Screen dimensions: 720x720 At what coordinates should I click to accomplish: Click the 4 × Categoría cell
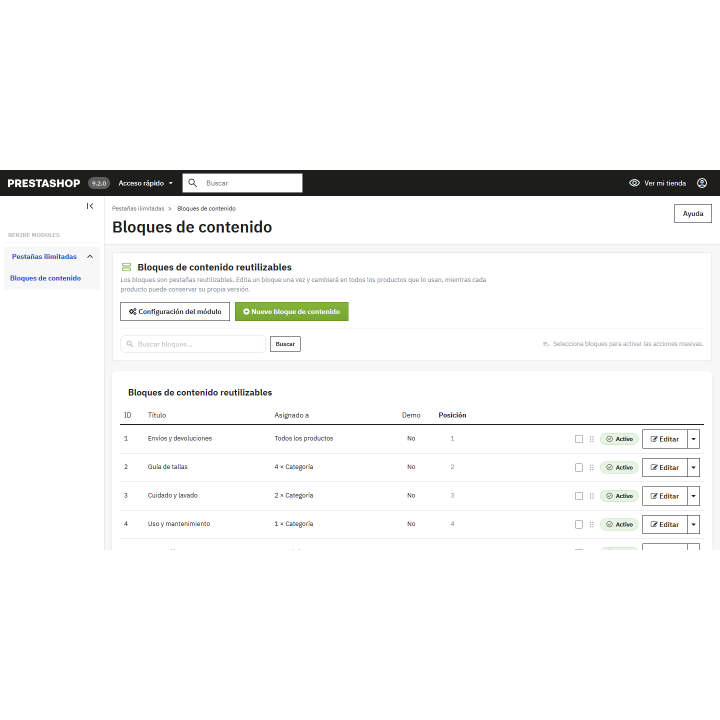coord(294,467)
